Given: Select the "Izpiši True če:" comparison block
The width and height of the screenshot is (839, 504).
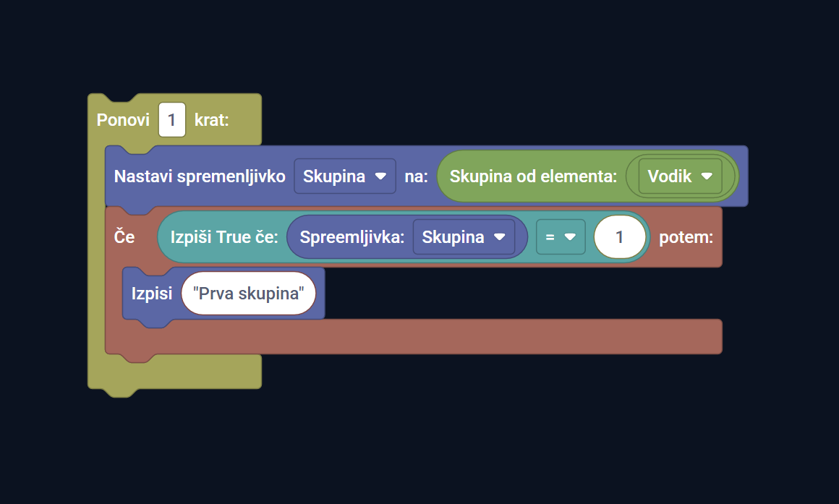Looking at the screenshot, I should tap(224, 237).
